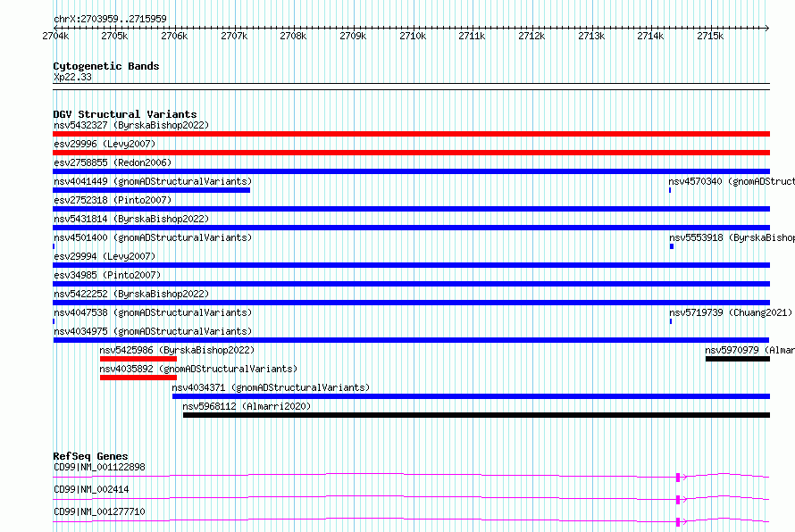Image resolution: width=795 pixels, height=532 pixels.
Task: Click the chrX:2703959..2715959 position label
Action: (110, 20)
